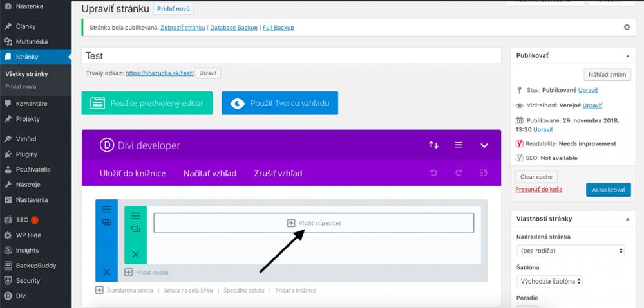Click the Aktualizovať button

609,190
